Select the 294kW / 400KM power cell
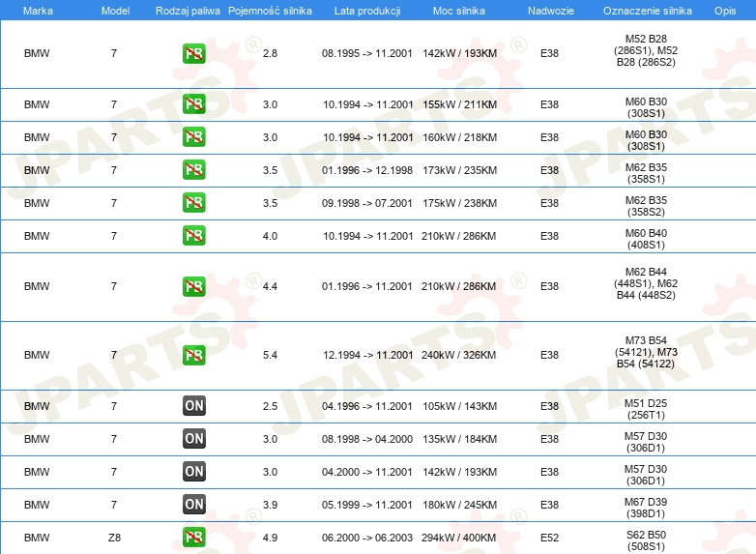Viewport: 756px width, 554px height. (459, 538)
